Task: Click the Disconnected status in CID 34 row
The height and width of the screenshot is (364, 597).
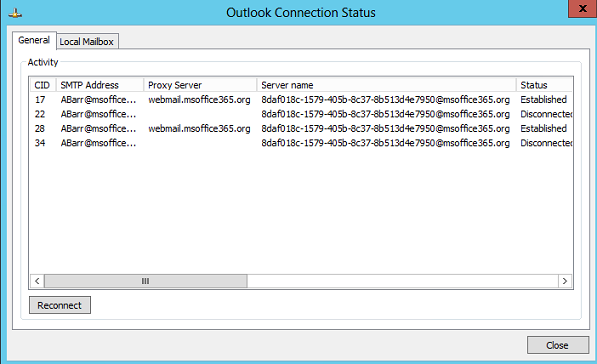Action: pos(546,143)
